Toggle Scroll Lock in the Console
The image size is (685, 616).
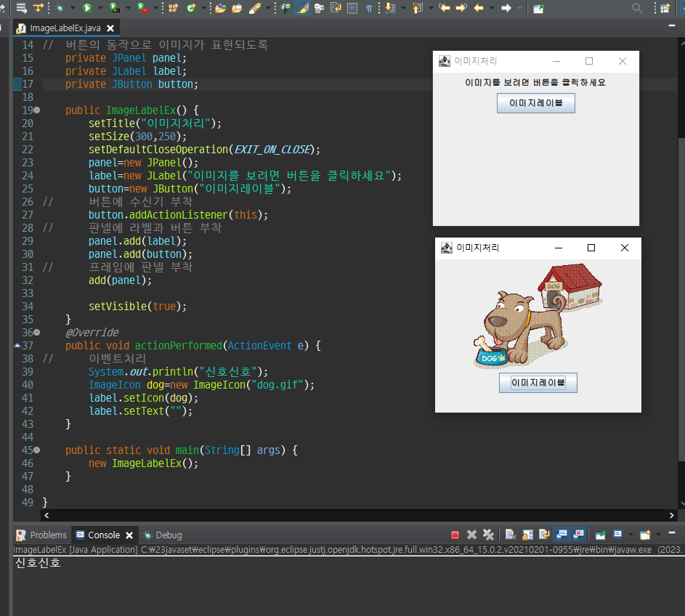tap(527, 535)
